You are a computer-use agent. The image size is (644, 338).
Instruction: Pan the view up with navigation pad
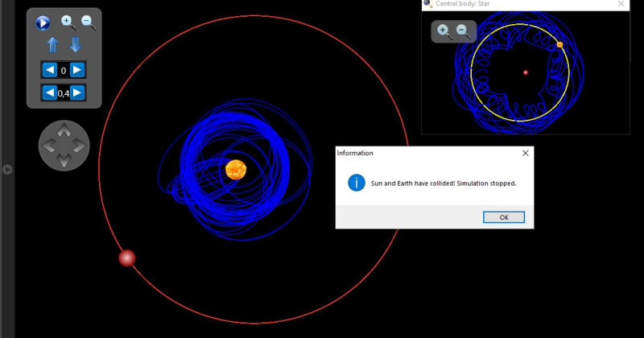pos(64,131)
